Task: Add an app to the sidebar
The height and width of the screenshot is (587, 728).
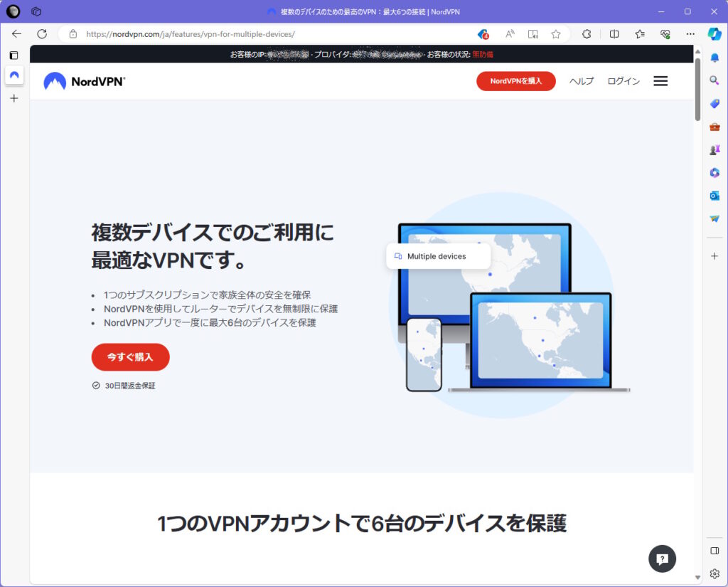Action: tap(714, 256)
